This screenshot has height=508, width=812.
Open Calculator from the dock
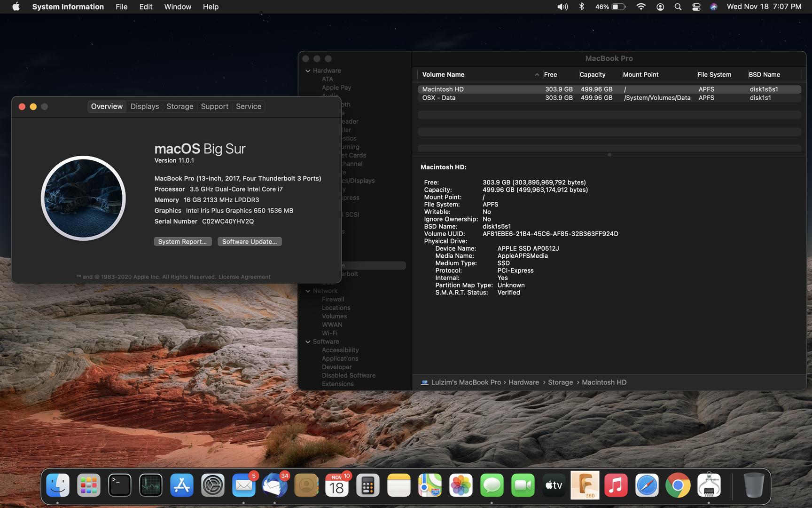click(368, 485)
